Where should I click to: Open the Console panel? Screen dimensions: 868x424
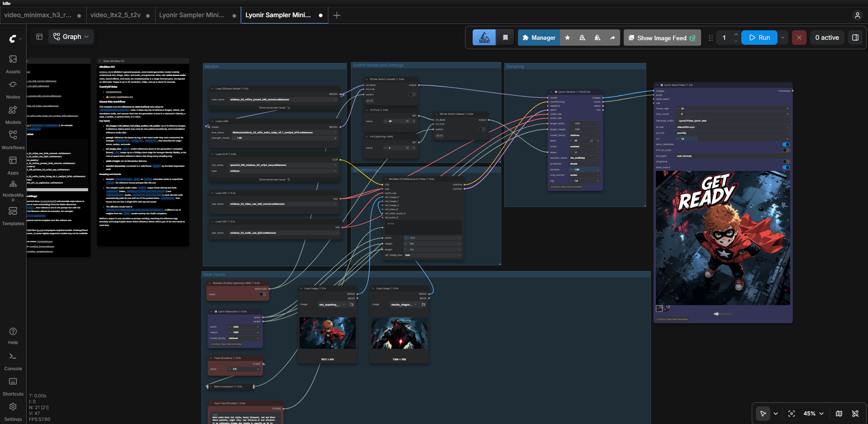(x=13, y=362)
